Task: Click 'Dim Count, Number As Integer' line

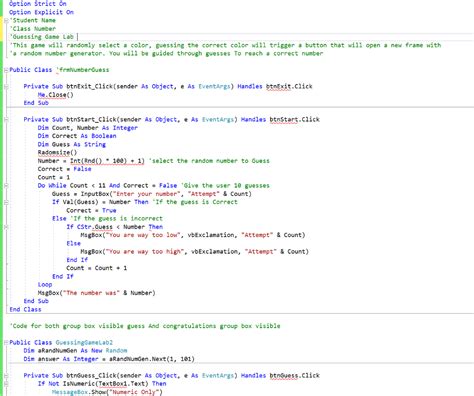Action: point(88,128)
